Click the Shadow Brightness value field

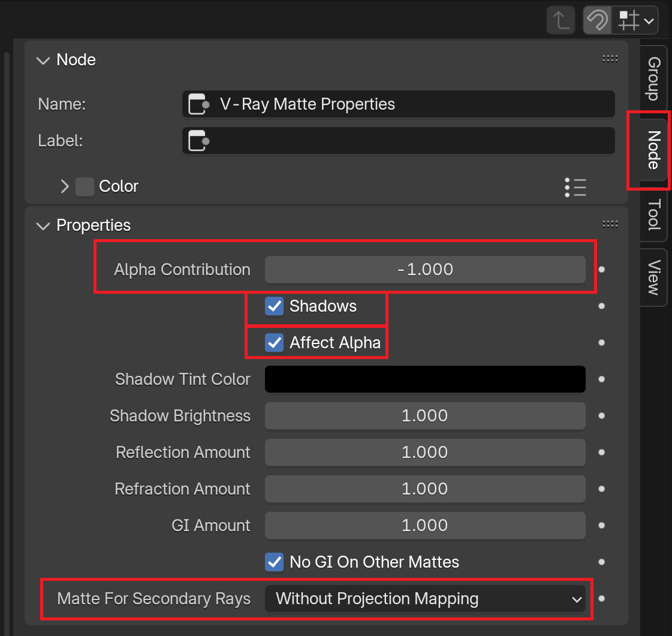[x=425, y=416]
